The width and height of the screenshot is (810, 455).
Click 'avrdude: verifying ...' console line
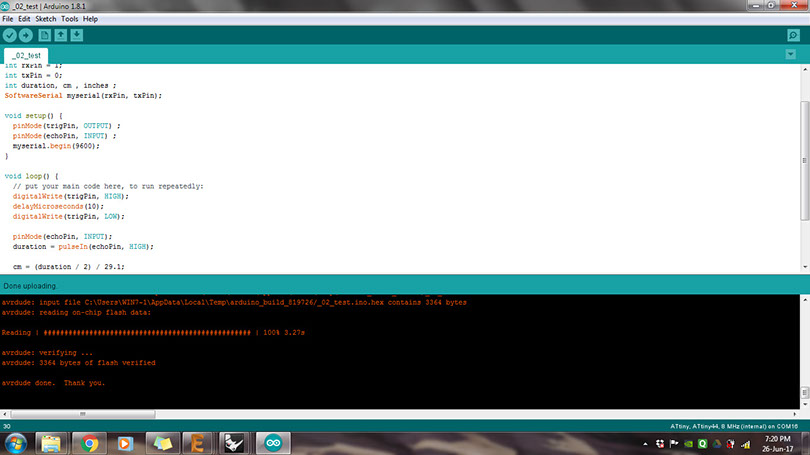pos(47,353)
